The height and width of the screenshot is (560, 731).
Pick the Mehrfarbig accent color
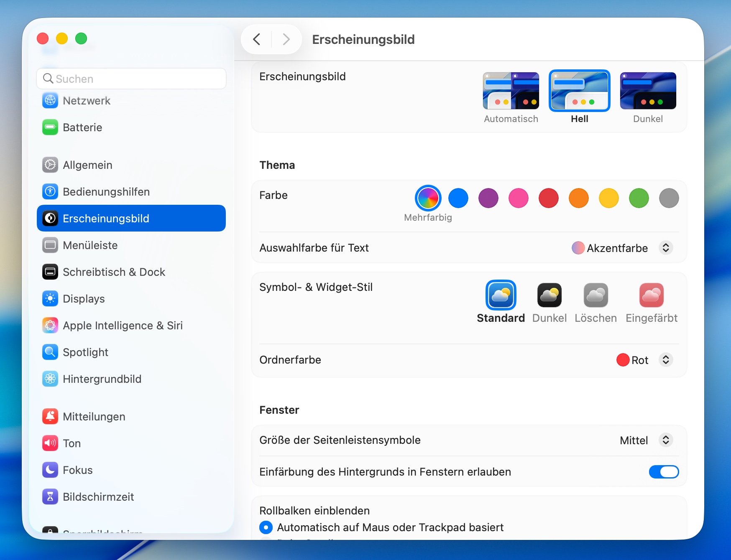[428, 198]
